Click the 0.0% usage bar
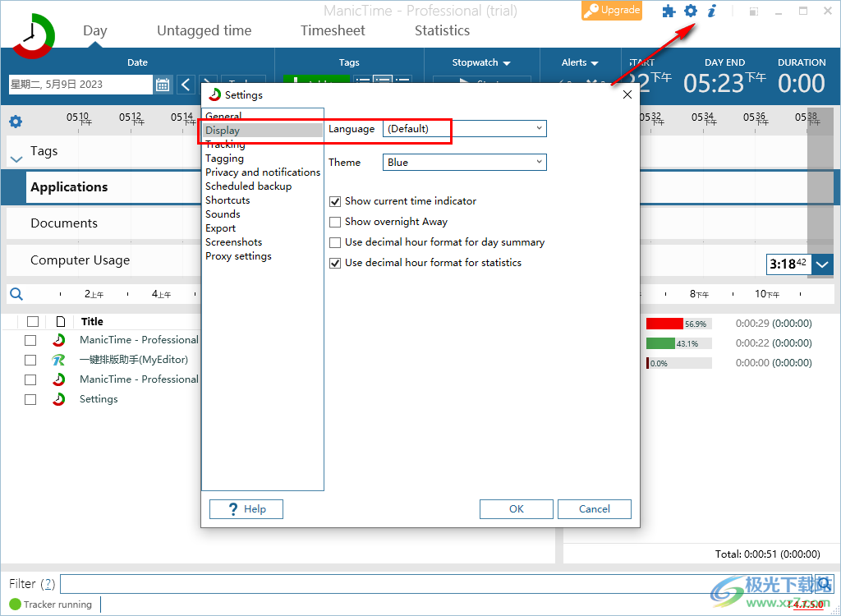 (x=679, y=363)
